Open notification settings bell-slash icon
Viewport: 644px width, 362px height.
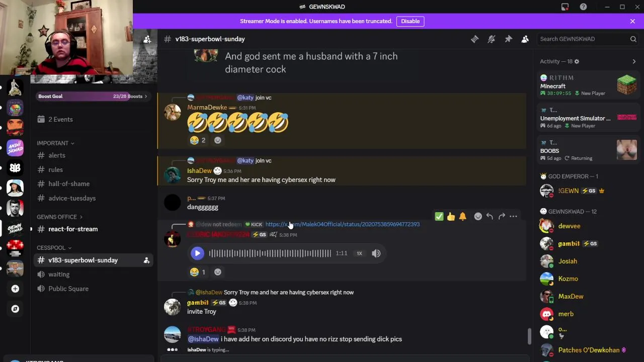(x=492, y=39)
